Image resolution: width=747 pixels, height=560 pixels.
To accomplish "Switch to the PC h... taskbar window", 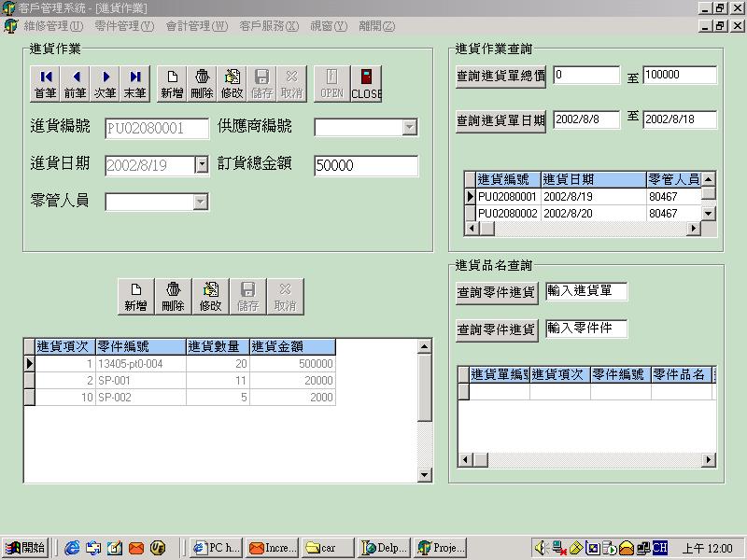I will point(217,548).
